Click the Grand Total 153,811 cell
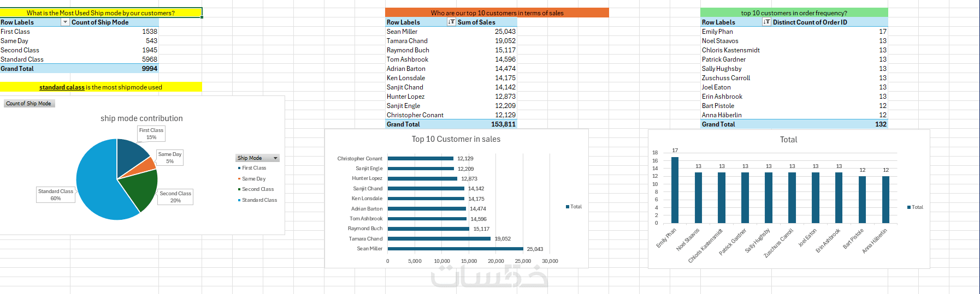Viewport: 980px width, 294px height. tap(503, 124)
